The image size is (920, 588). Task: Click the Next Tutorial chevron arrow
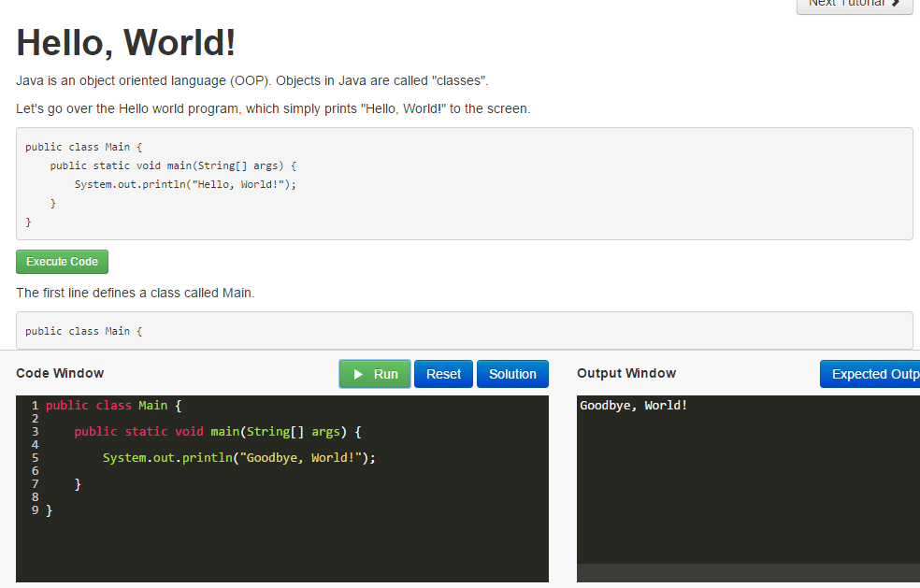896,3
